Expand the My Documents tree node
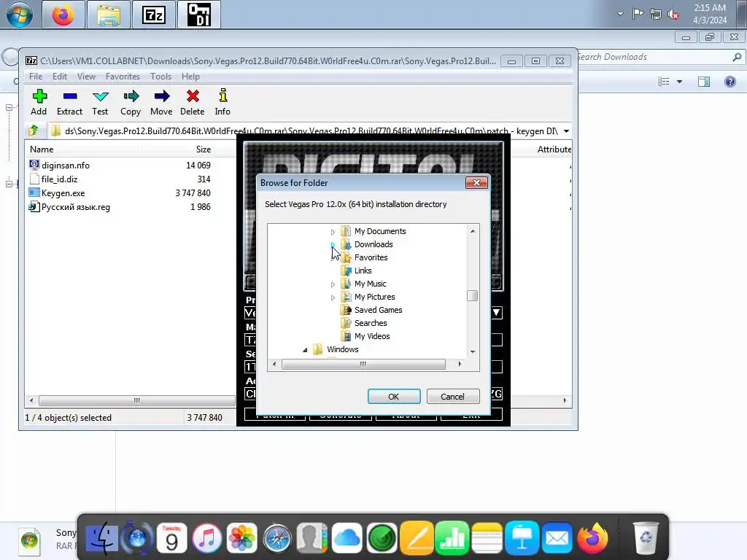747x560 pixels. click(x=333, y=232)
